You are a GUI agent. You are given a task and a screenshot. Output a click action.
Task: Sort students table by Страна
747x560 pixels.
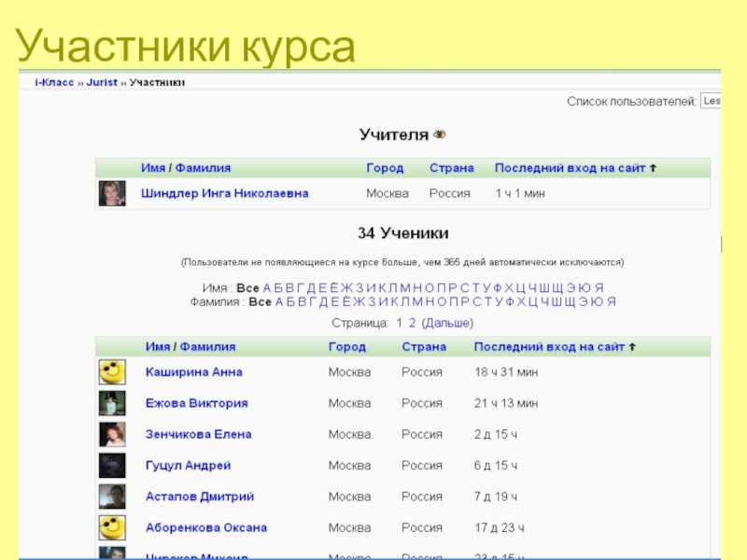point(424,346)
